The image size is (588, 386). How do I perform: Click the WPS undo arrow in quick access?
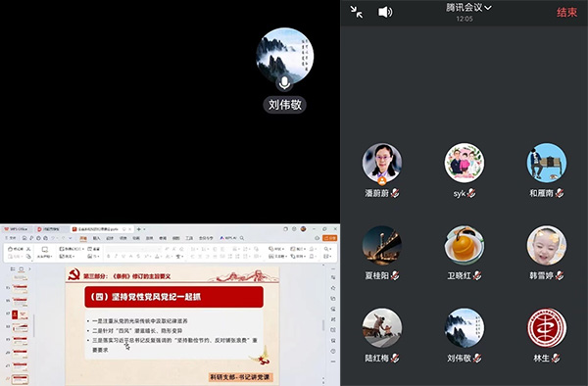[x=53, y=238]
